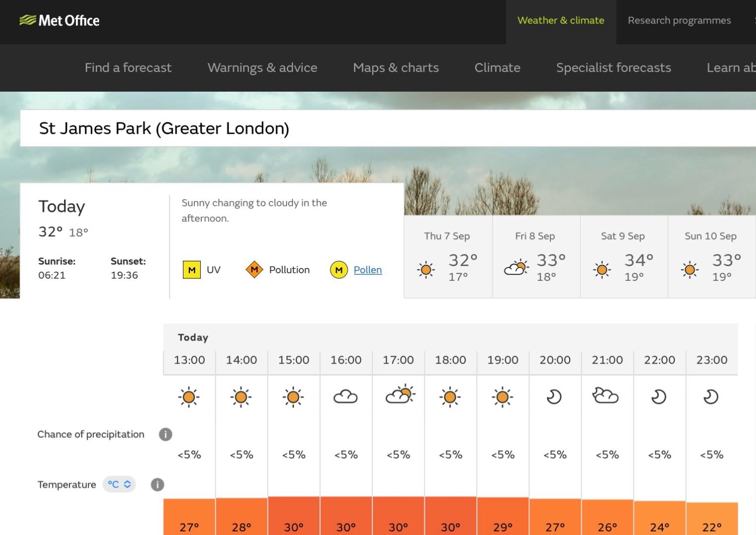This screenshot has width=756, height=535.
Task: Select the Sun 10 Sep forecast tab
Action: tap(712, 257)
